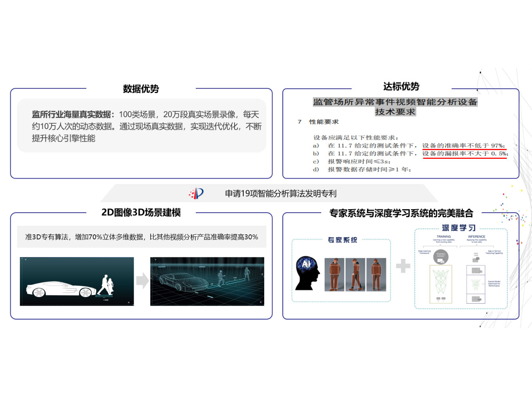The image size is (532, 396).
Task: Click the underlined 设备的准确率不低于97% text
Action: pyautogui.click(x=464, y=146)
